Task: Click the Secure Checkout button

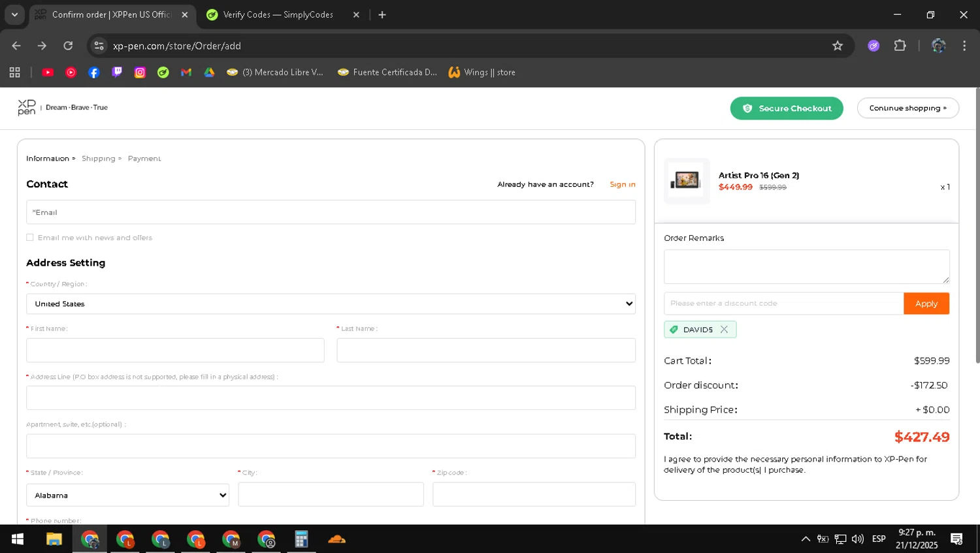Action: 787,108
